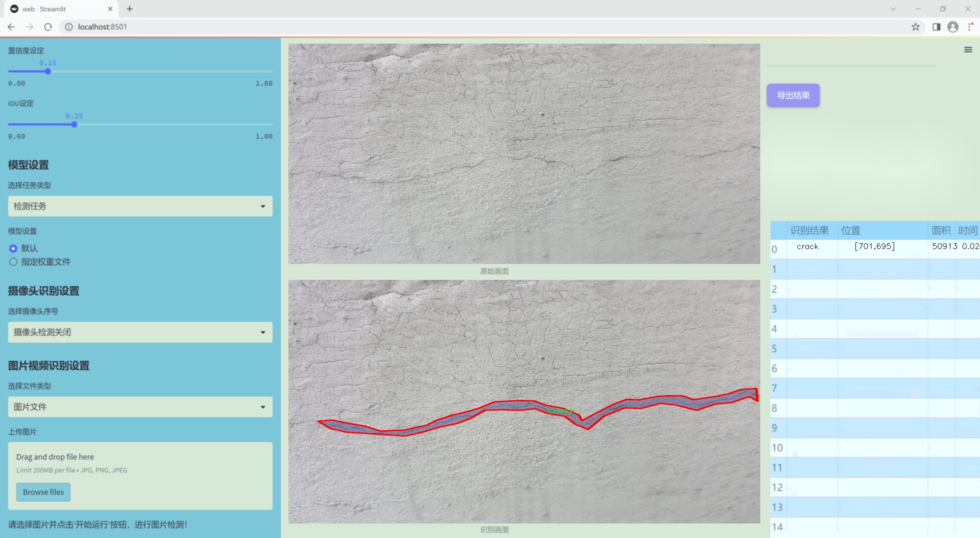Bookmark this page with star icon
980x538 pixels.
915,27
